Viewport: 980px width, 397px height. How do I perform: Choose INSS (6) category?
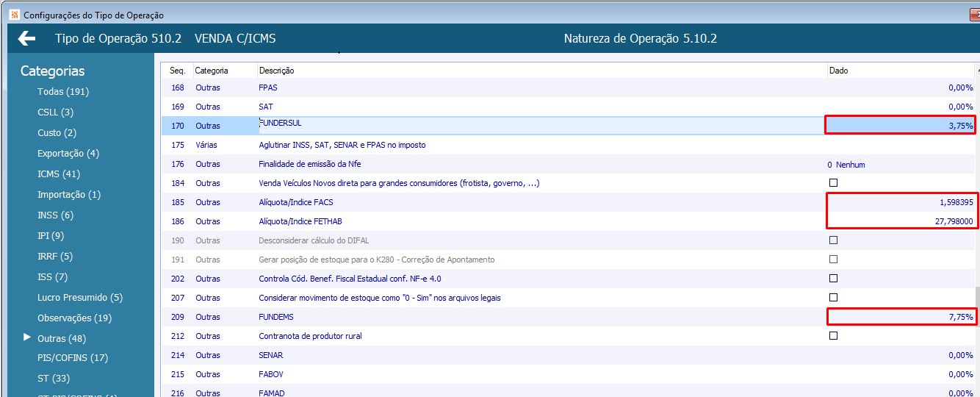click(56, 215)
